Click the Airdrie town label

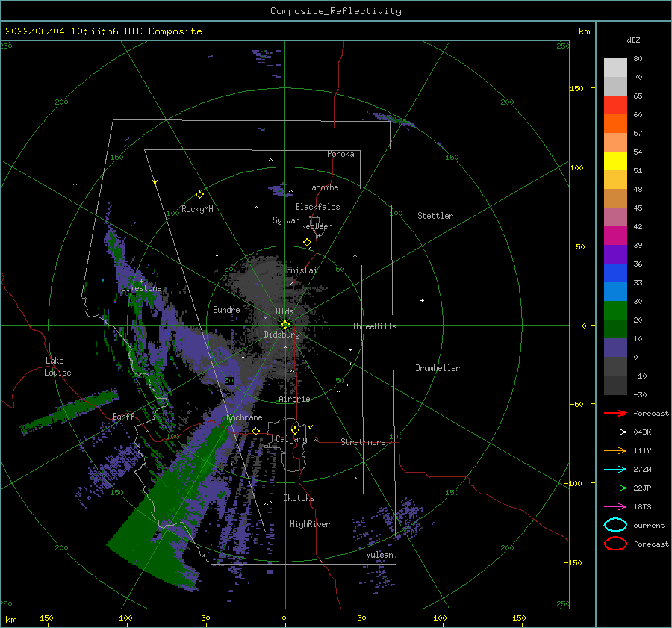click(294, 399)
